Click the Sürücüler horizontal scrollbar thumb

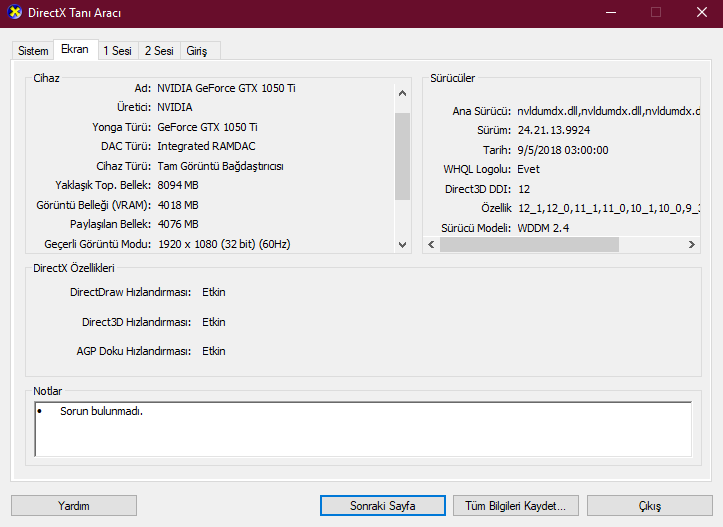point(529,244)
